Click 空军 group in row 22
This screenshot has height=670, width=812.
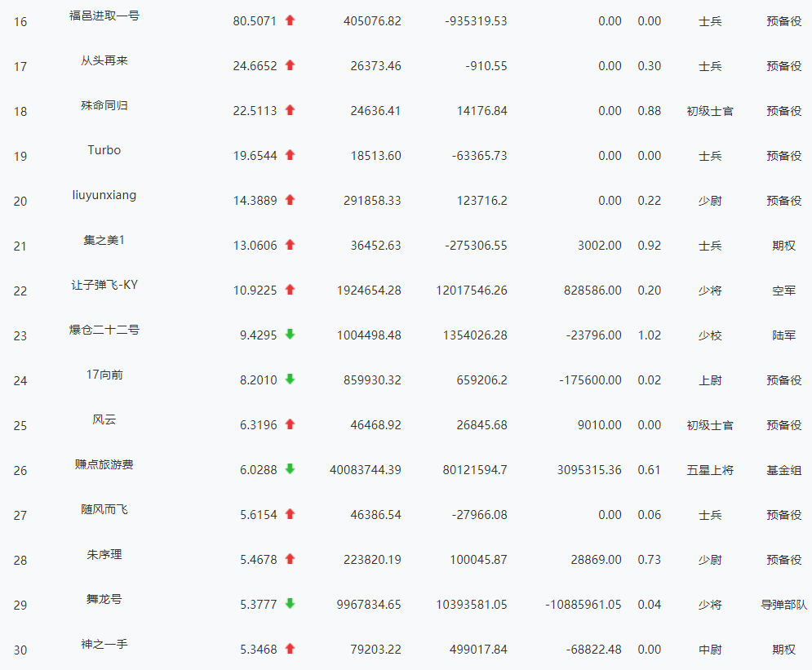coord(784,291)
